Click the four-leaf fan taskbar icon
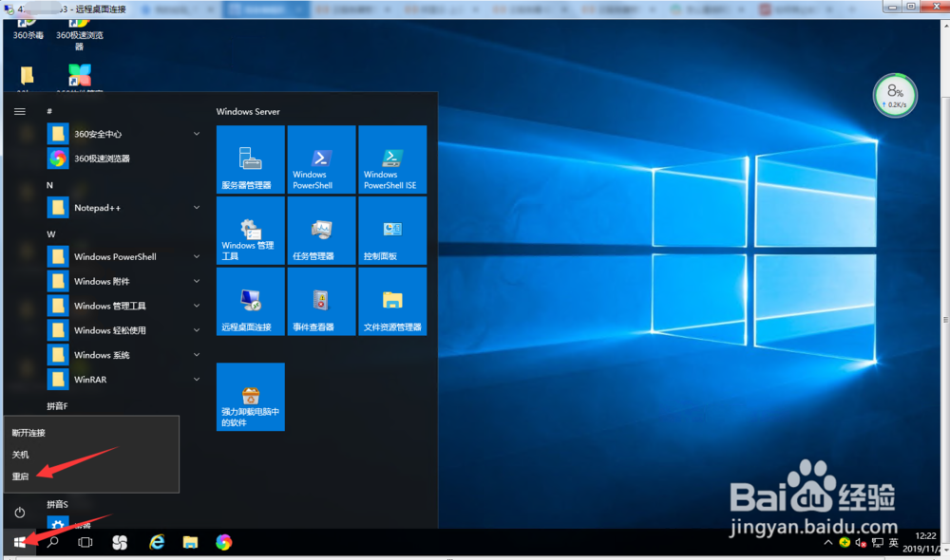 (120, 542)
